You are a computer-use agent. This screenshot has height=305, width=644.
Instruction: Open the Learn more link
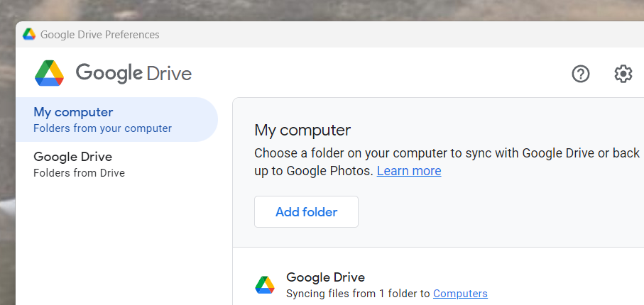[409, 171]
